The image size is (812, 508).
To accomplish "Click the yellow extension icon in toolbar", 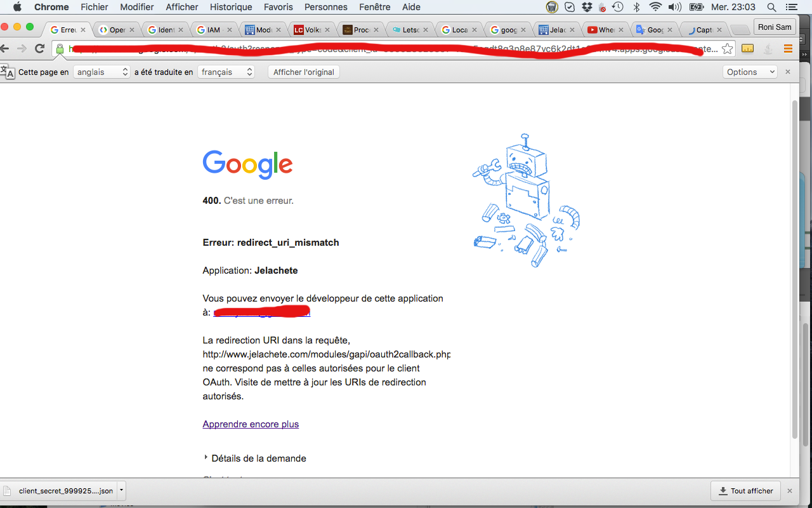I will coord(748,49).
